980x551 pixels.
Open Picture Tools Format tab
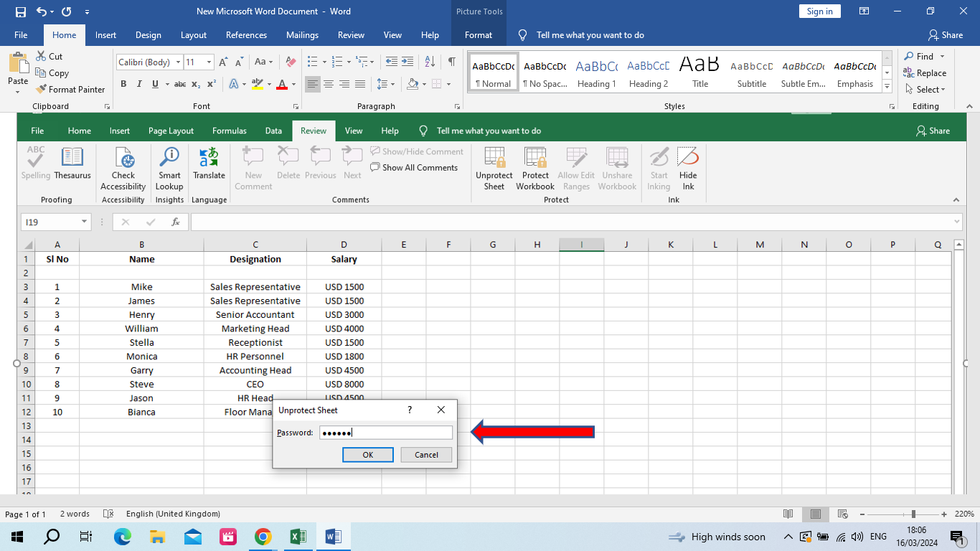[x=479, y=35]
